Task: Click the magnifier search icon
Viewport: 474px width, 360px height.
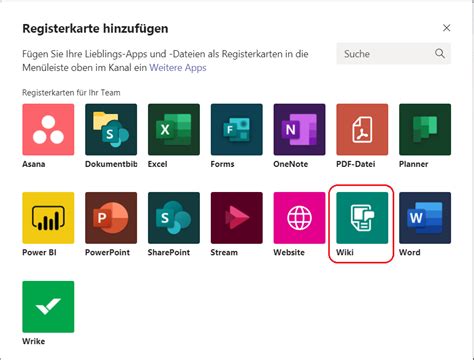Action: tap(440, 53)
